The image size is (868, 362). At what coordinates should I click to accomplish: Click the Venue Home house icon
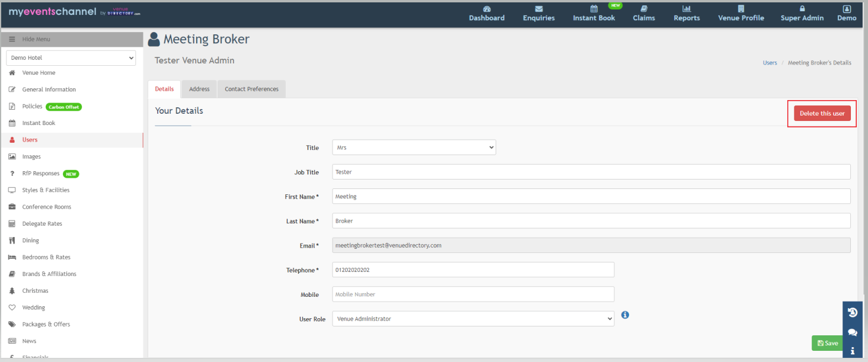pos(12,73)
